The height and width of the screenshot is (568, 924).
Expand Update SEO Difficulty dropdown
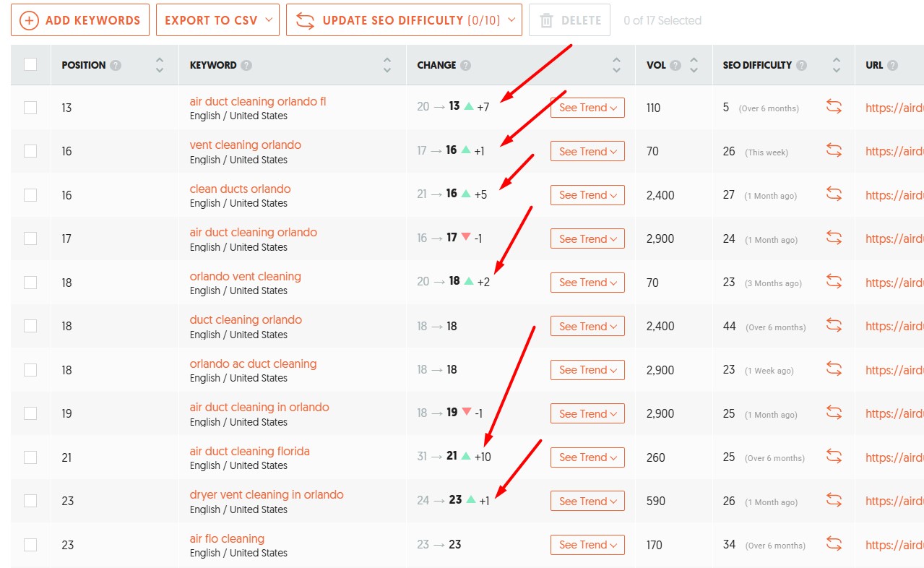click(512, 20)
